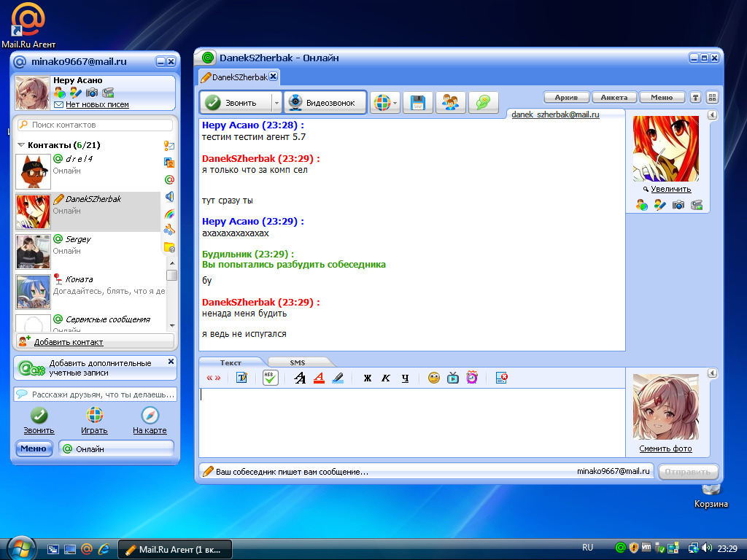Click the Видеозвонок button
Screen dimensions: 747x560
(x=324, y=103)
